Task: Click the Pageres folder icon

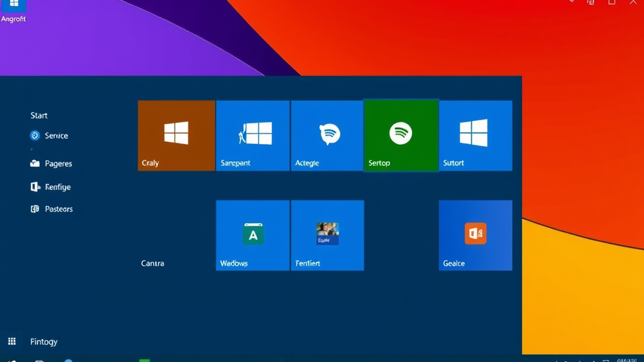Action: [35, 163]
